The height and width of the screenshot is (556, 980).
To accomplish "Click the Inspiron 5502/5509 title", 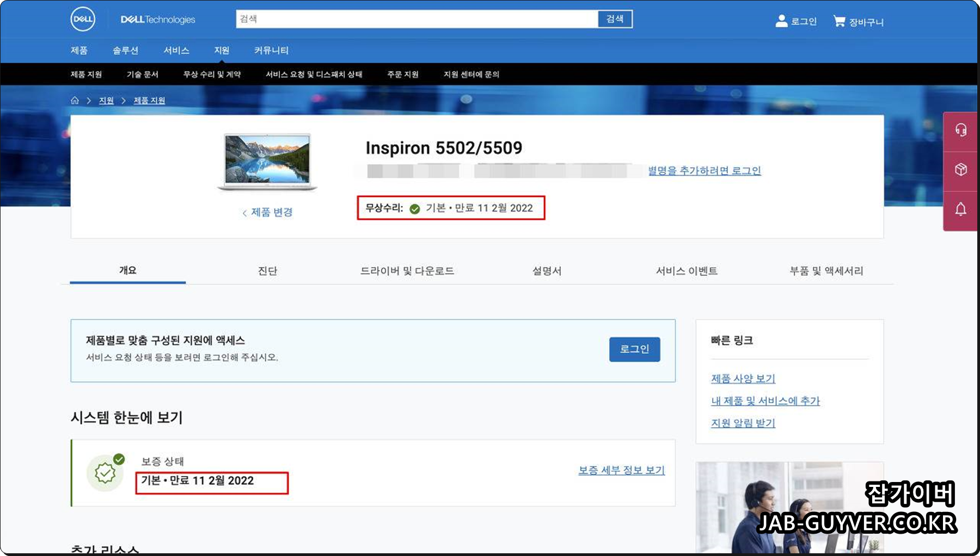I will coord(444,148).
